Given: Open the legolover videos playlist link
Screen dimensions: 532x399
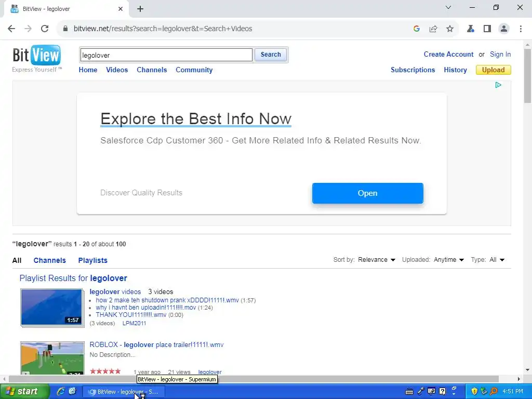Looking at the screenshot, I should (x=115, y=292).
